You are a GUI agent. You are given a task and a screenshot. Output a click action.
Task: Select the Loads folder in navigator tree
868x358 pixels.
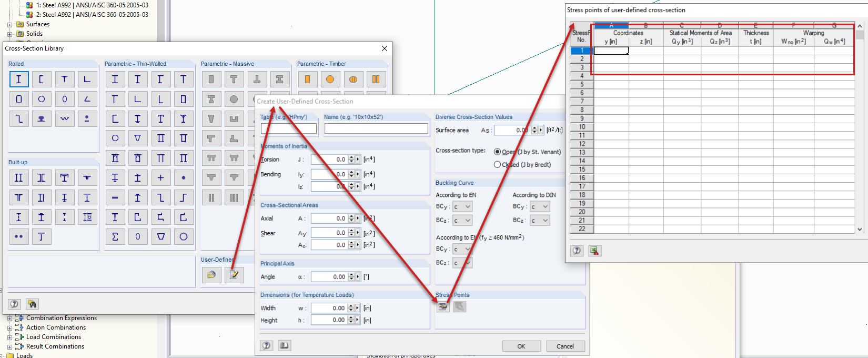pos(24,356)
